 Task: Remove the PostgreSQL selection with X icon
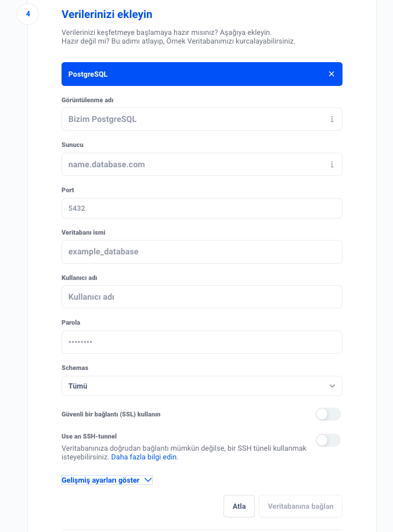331,74
